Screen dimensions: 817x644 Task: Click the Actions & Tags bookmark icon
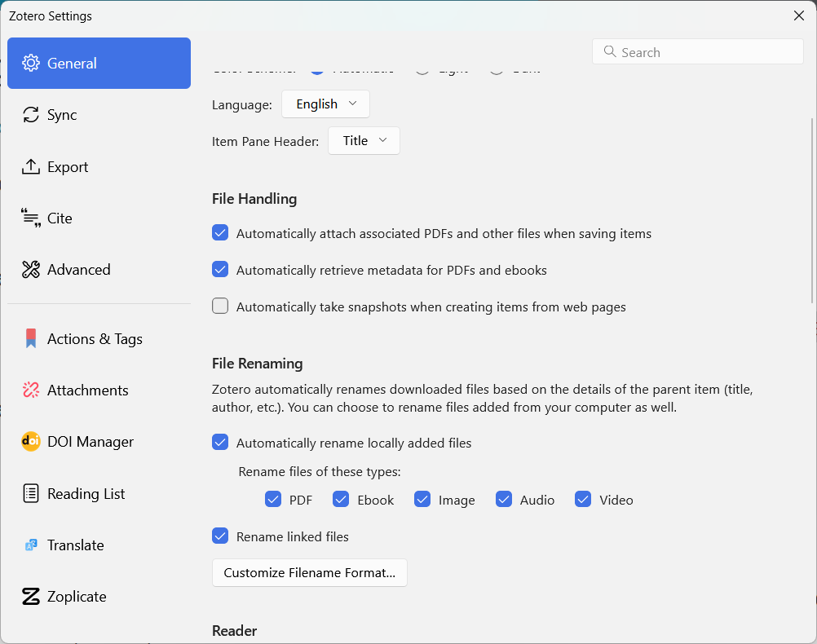point(31,339)
